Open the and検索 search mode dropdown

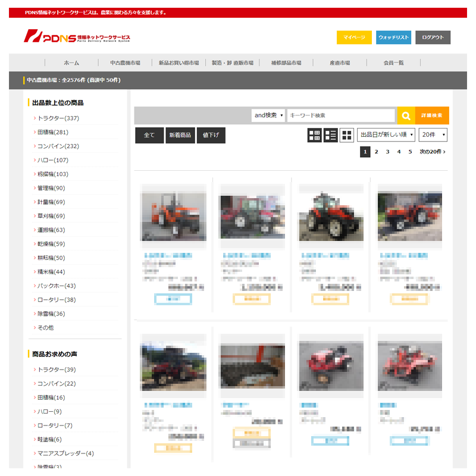[x=268, y=115]
